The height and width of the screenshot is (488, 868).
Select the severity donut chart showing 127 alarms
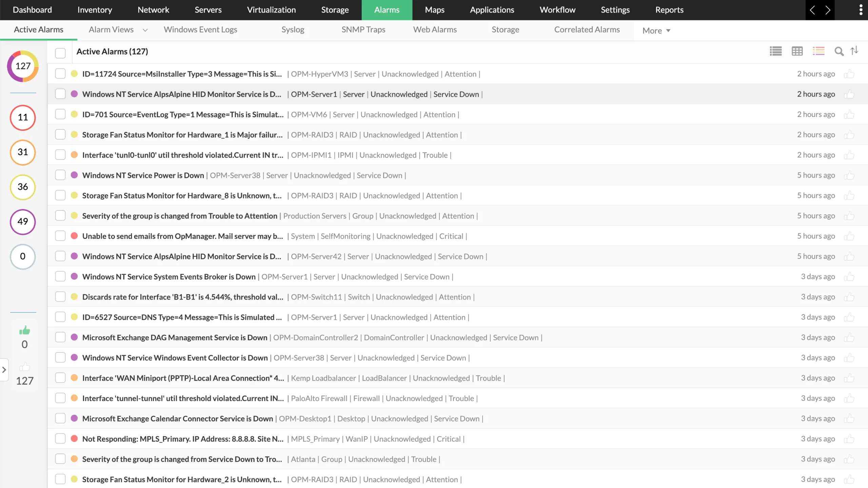point(22,66)
